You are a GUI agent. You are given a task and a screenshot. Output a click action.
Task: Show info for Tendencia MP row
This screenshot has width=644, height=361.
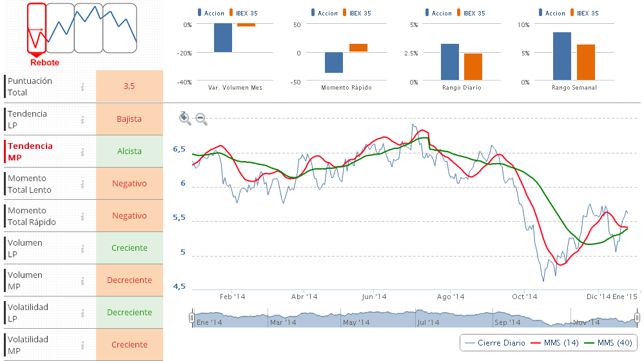point(83,151)
